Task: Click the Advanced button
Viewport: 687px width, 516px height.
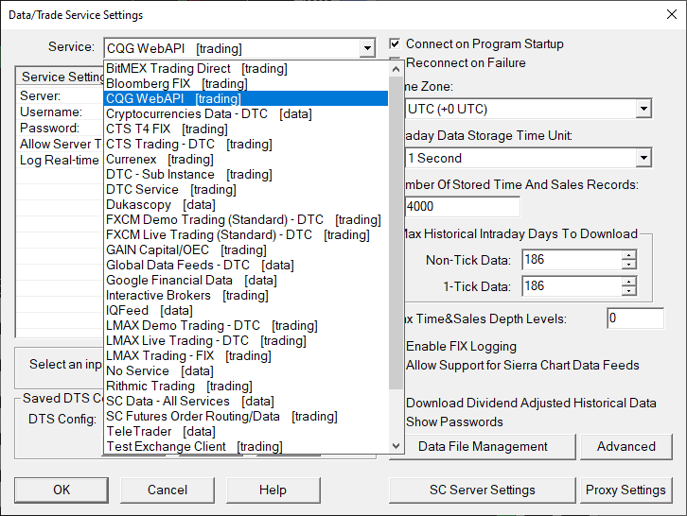Action: point(626,446)
